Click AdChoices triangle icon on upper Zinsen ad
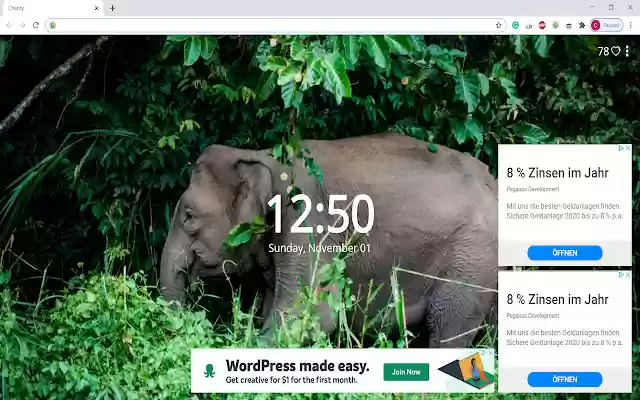640x400 pixels. [x=621, y=148]
